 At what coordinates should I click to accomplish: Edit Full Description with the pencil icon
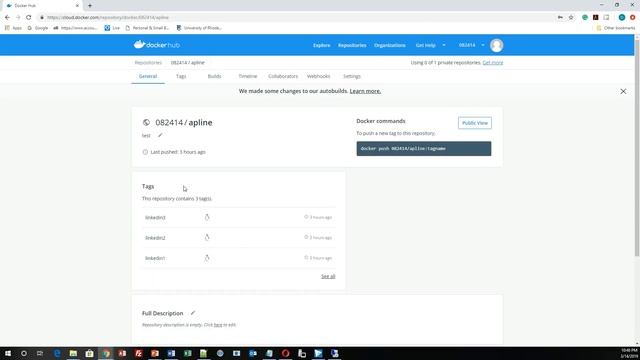(193, 313)
